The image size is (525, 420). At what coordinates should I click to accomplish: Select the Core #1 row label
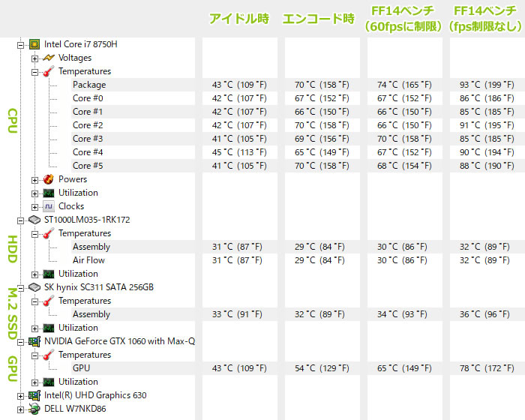88,112
